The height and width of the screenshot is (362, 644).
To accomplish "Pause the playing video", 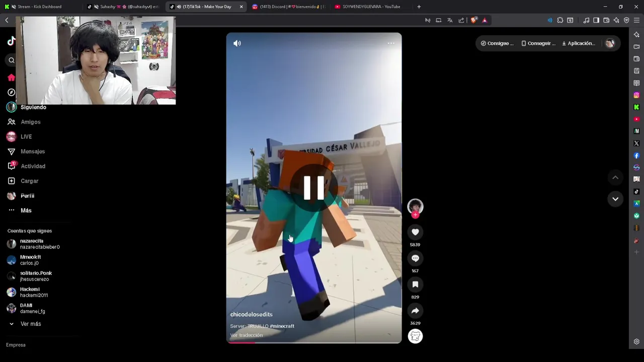I will [314, 188].
